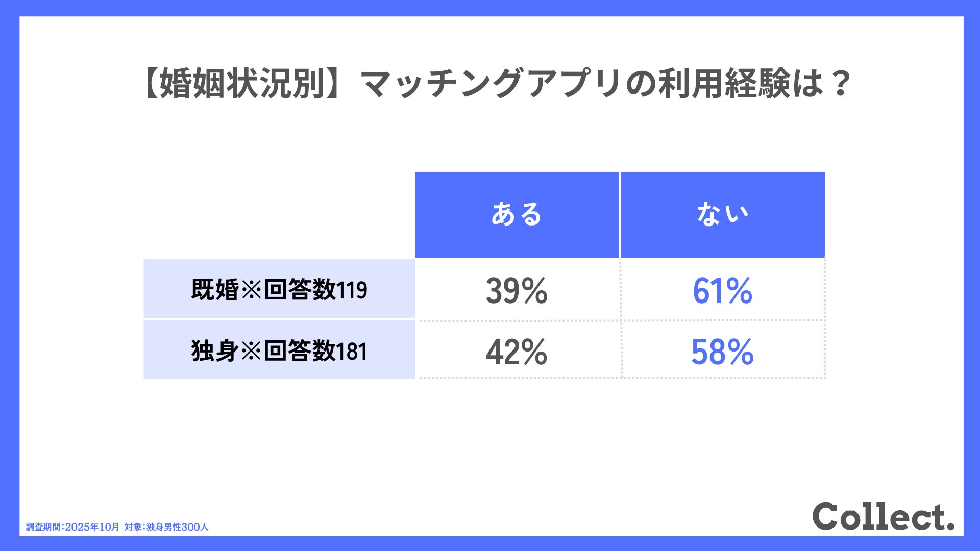Viewport: 980px width, 551px height.
Task: Click the number 119 in the 既婚 row
Action: (x=352, y=290)
